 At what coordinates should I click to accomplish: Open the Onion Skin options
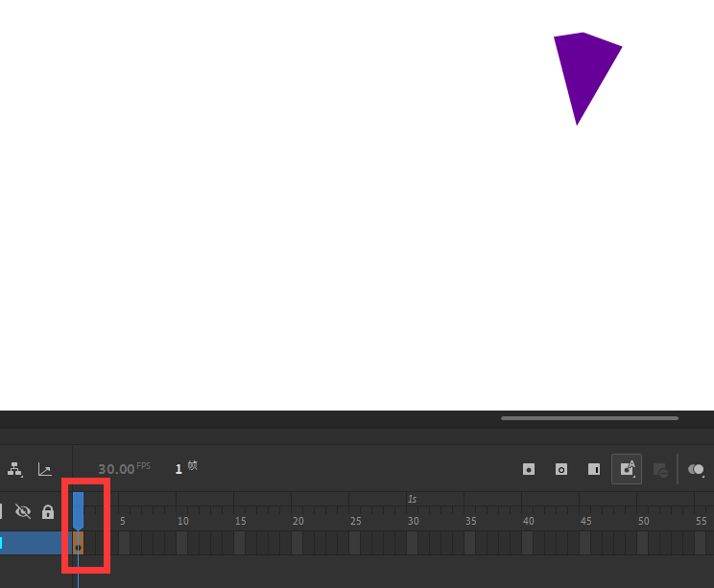(696, 470)
